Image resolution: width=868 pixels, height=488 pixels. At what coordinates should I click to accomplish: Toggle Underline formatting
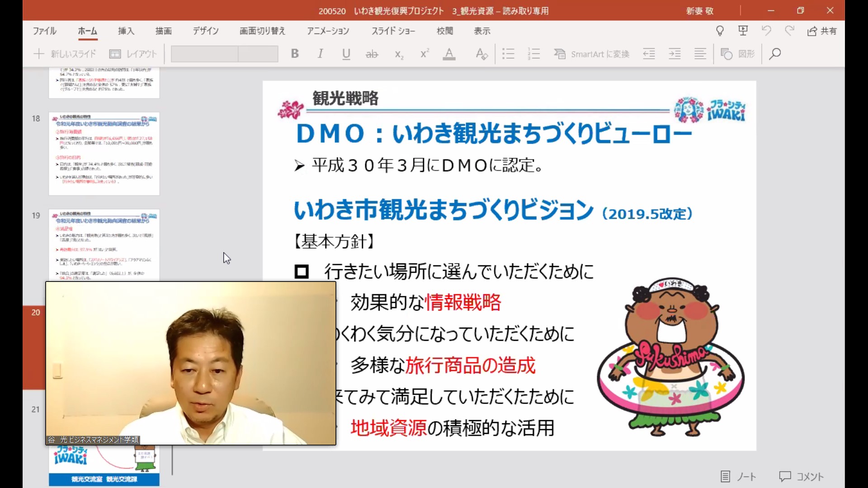pos(346,54)
